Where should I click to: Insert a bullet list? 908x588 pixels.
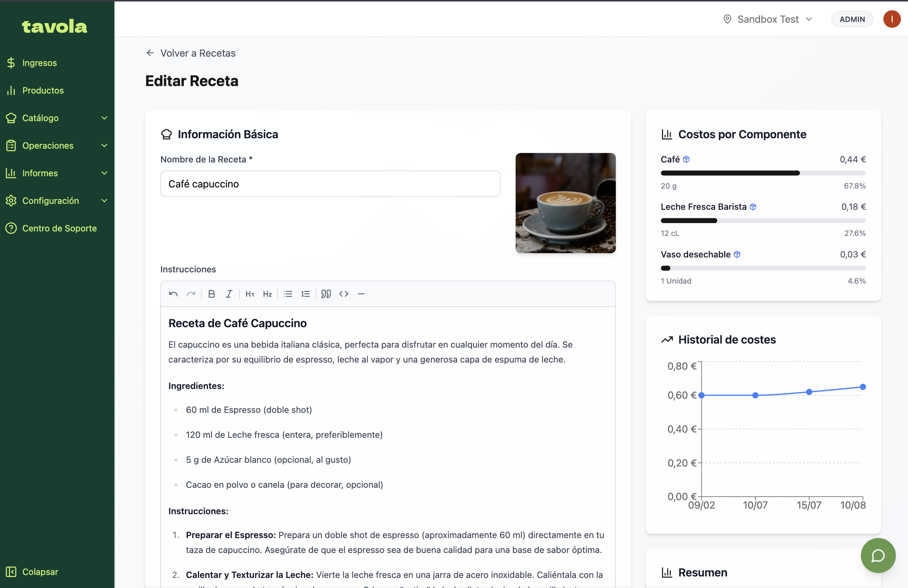click(288, 294)
